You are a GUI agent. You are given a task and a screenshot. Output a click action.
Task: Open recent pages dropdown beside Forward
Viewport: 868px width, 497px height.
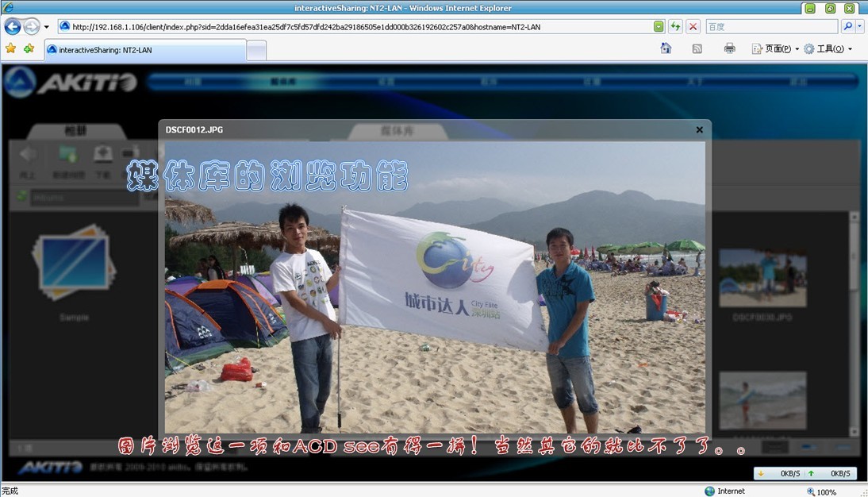click(47, 26)
